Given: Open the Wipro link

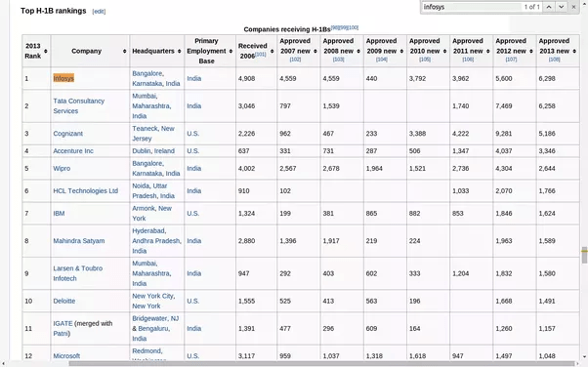Looking at the screenshot, I should pyautogui.click(x=62, y=168).
